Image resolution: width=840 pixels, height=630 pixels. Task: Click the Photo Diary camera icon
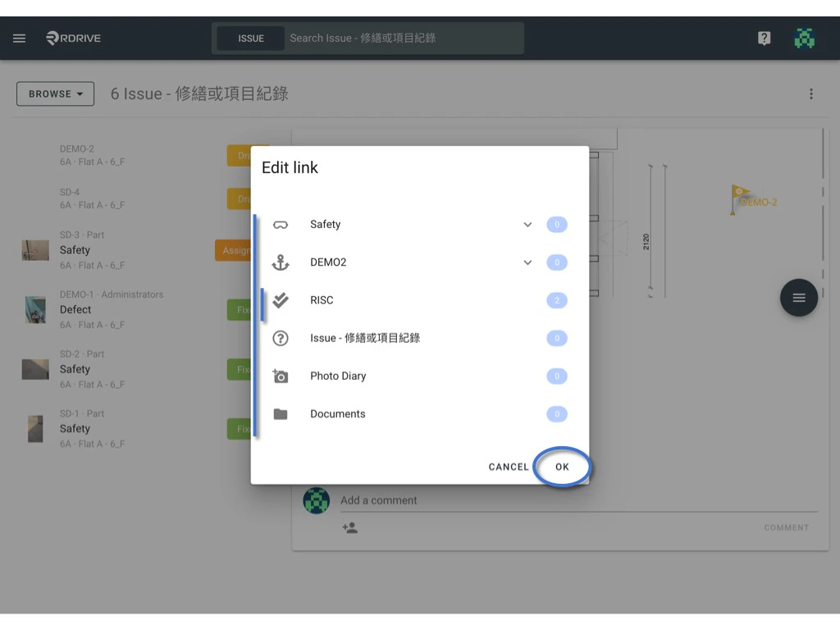click(x=281, y=376)
